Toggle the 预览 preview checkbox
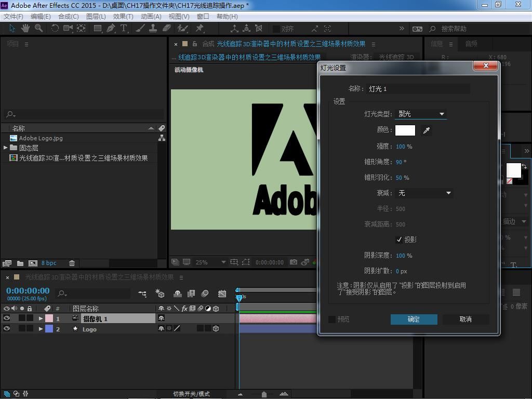The width and height of the screenshot is (532, 399). click(x=332, y=320)
